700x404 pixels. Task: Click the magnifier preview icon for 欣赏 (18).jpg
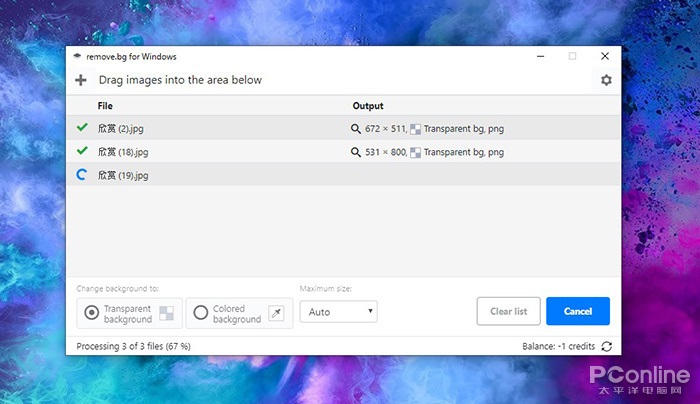[x=355, y=152]
